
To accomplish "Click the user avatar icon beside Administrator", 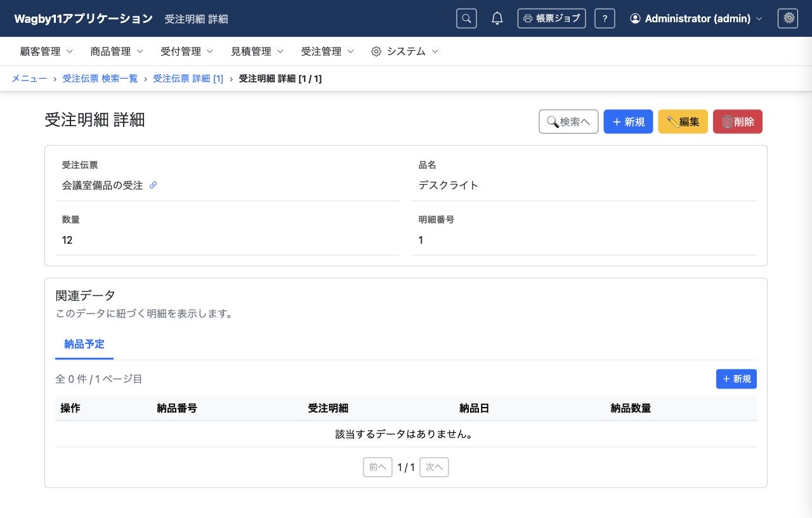I will (x=635, y=18).
